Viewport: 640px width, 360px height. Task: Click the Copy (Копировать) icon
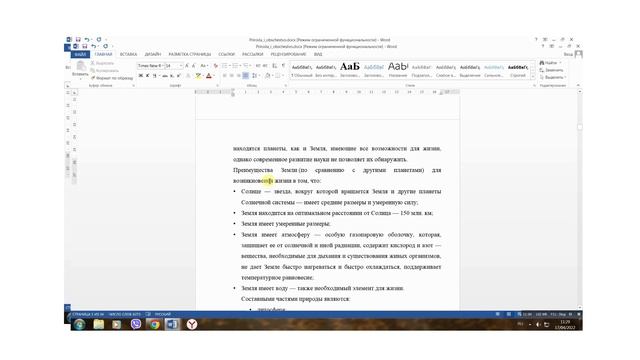tap(93, 71)
